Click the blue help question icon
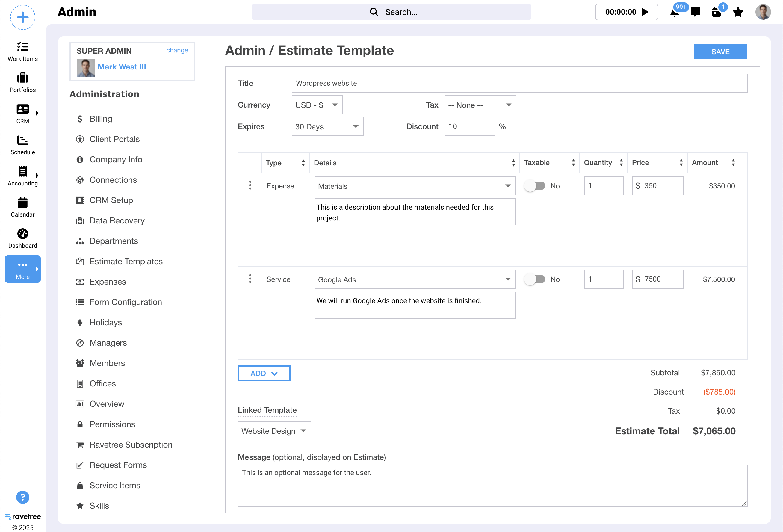The image size is (783, 532). click(x=22, y=497)
